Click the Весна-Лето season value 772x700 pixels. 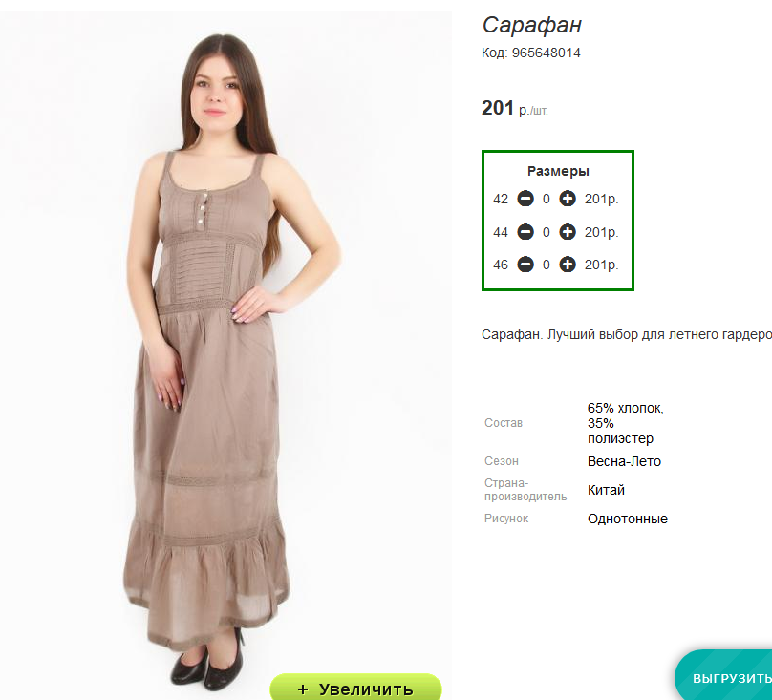[x=624, y=461]
